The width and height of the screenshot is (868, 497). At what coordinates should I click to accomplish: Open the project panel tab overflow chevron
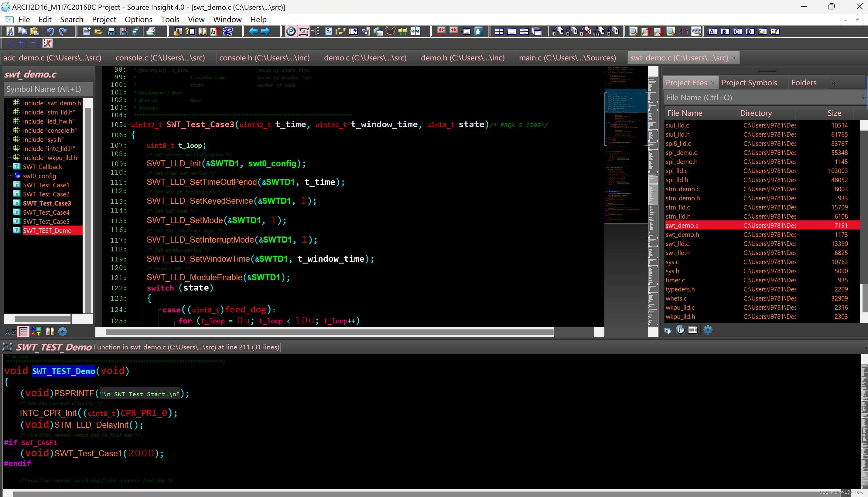(833, 83)
